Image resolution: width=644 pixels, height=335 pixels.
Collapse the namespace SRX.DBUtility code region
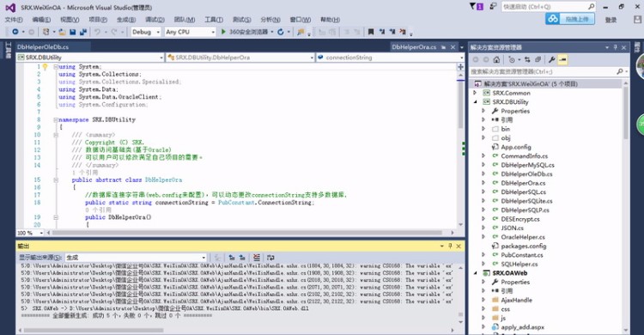pos(56,119)
